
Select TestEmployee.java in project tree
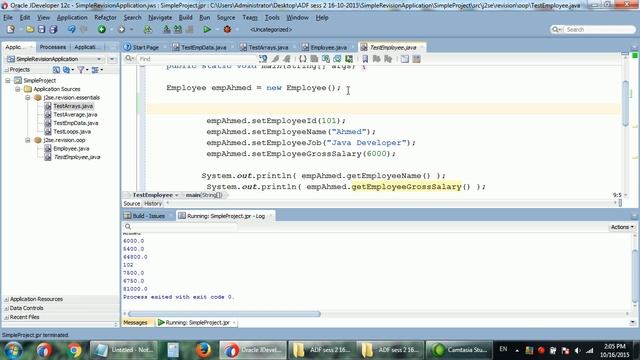click(77, 157)
